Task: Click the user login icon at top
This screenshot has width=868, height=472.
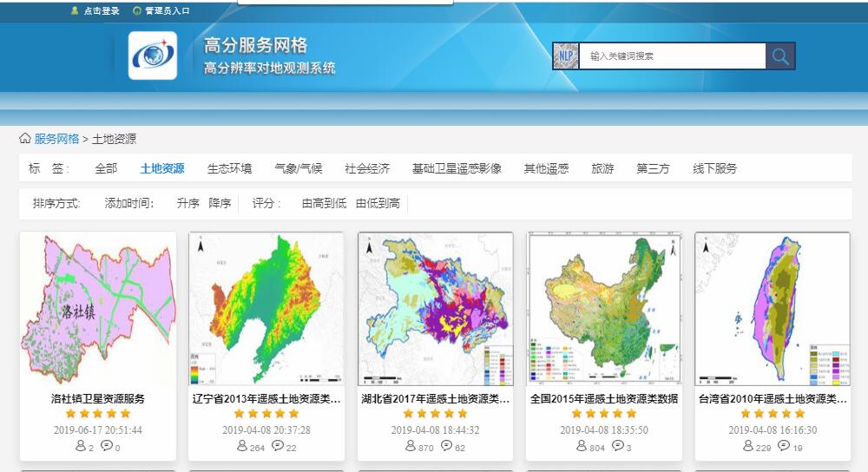Action: coord(75,11)
